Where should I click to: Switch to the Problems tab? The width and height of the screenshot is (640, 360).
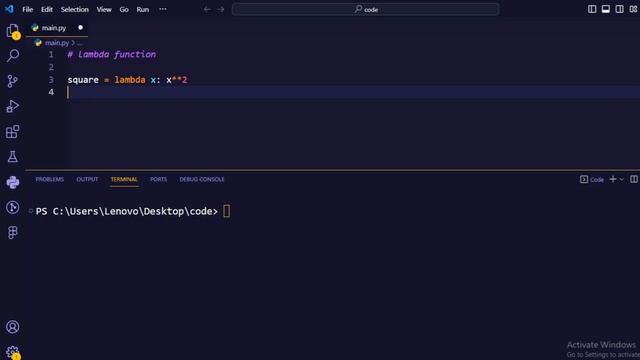coord(50,180)
